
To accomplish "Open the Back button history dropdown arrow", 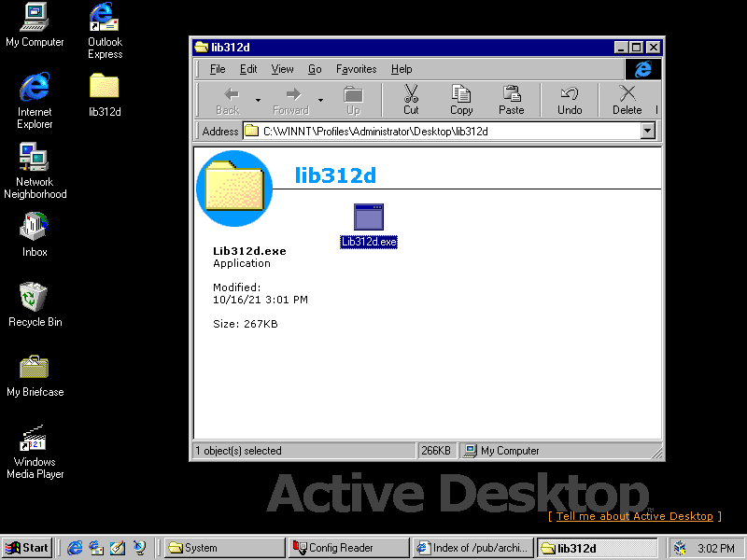I will (258, 99).
